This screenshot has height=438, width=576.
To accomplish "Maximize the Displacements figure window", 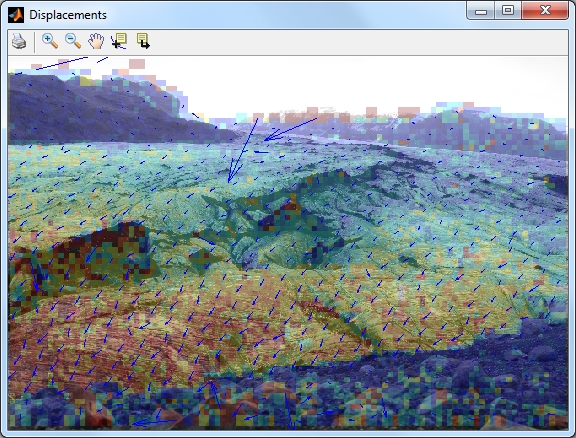I will click(x=508, y=10).
